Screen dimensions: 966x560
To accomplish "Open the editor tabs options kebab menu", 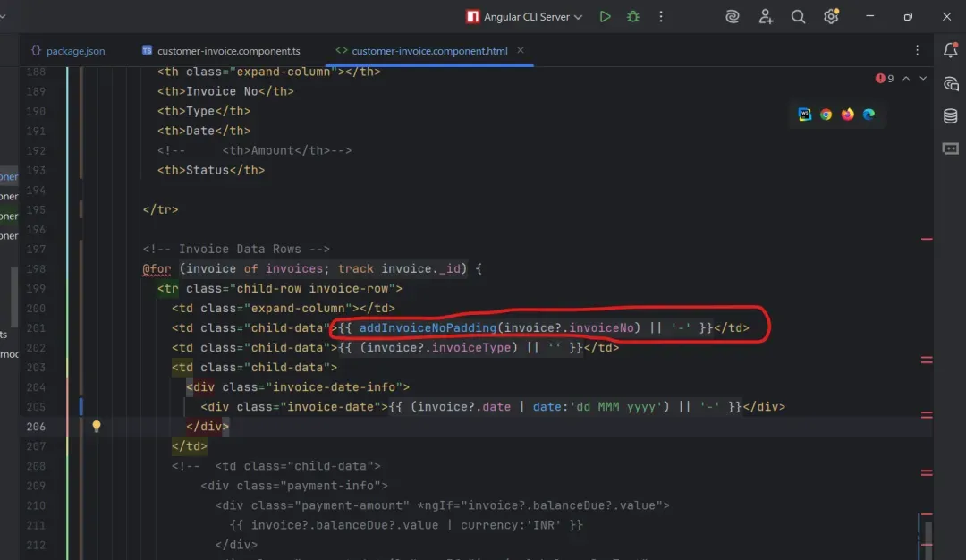I will pyautogui.click(x=917, y=51).
